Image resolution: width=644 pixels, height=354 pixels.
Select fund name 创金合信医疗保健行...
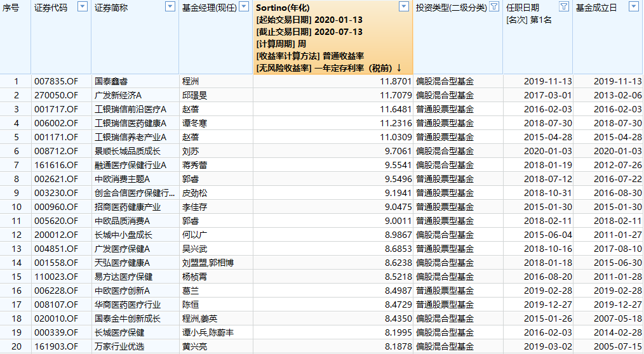pyautogui.click(x=135, y=193)
